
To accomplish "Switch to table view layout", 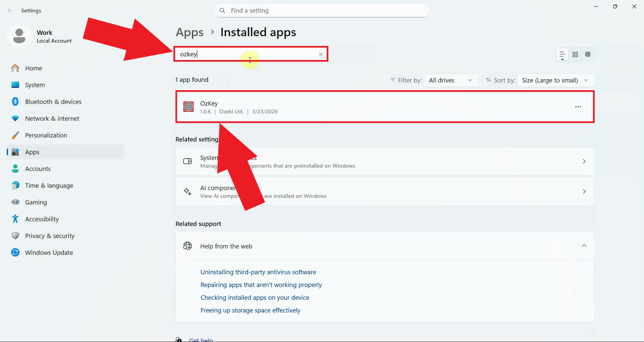I will click(x=588, y=54).
